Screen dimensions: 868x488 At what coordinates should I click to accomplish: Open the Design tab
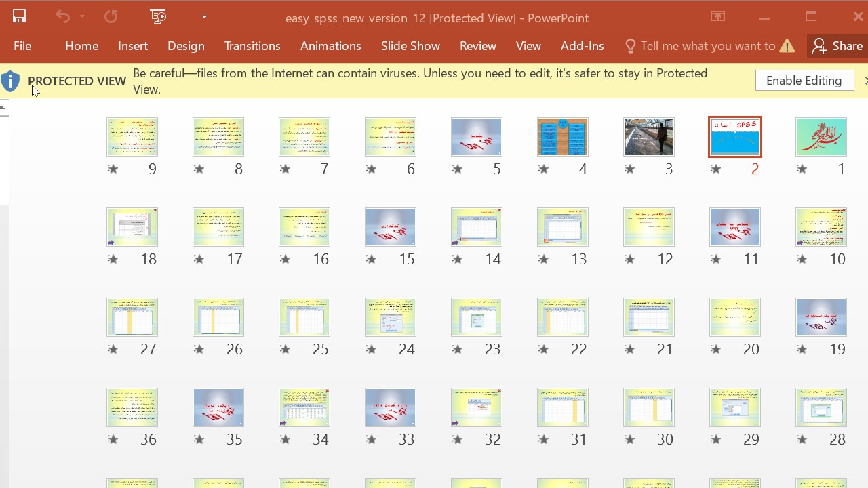(186, 46)
